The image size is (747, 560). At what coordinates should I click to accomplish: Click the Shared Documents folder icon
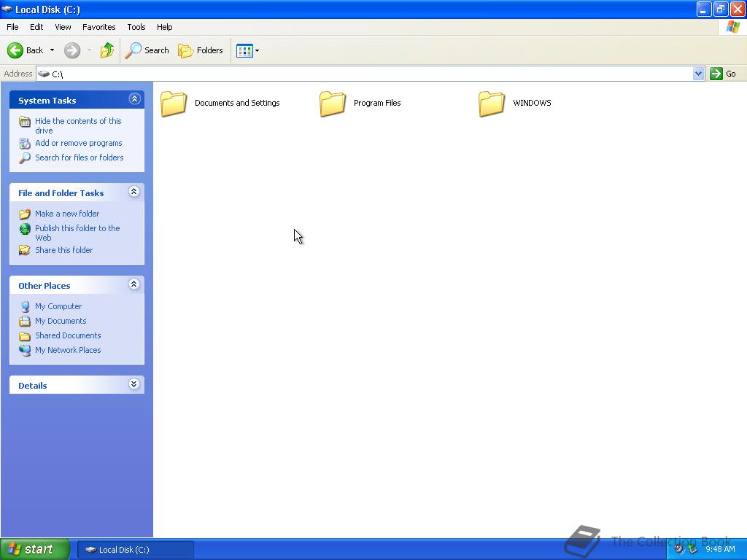25,335
